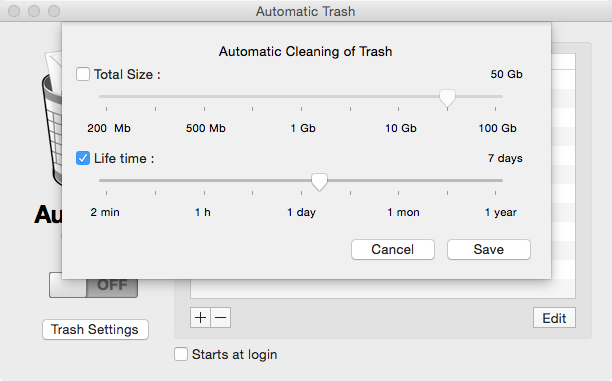Viewport: 612px width, 381px height.
Task: Click the Automatic Trash window title
Action: tap(306, 11)
